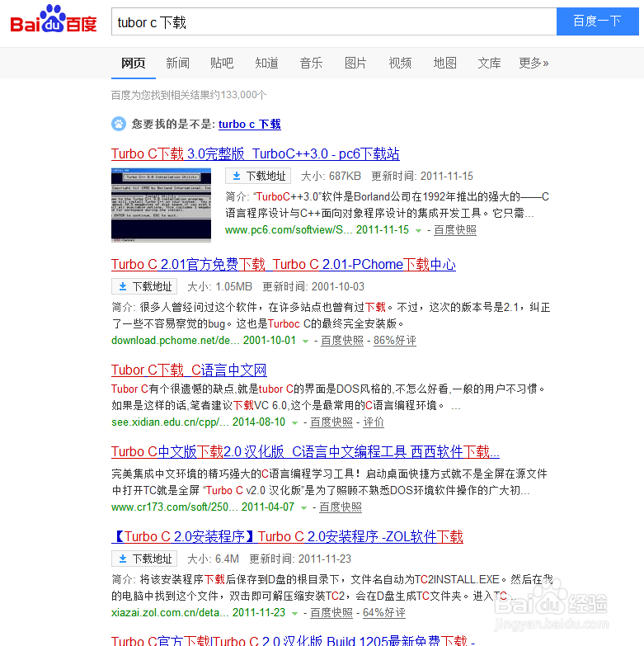
Task: Click download icon in PChome 下载地址 button
Action: [123, 286]
